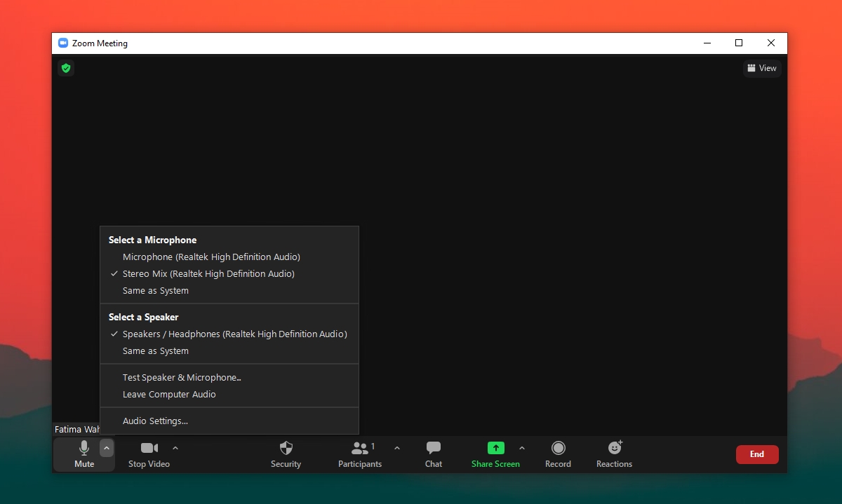The width and height of the screenshot is (842, 504).
Task: Click the Zoom logo in title bar
Action: (63, 43)
